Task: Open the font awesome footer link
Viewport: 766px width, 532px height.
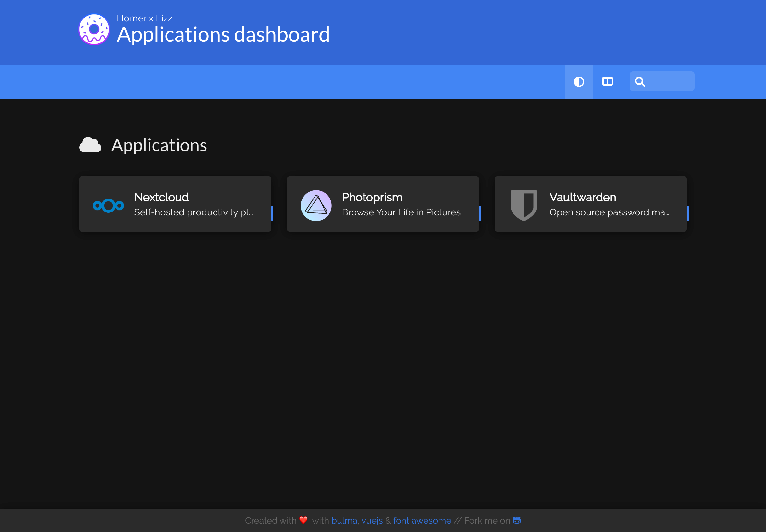Action: tap(422, 520)
